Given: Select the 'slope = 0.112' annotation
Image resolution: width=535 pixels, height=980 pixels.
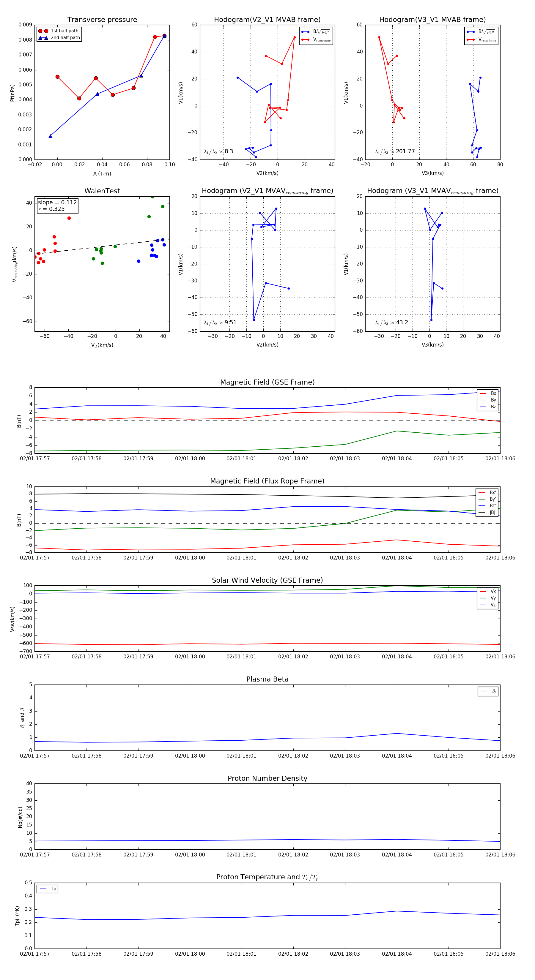Looking at the screenshot, I should (x=57, y=203).
